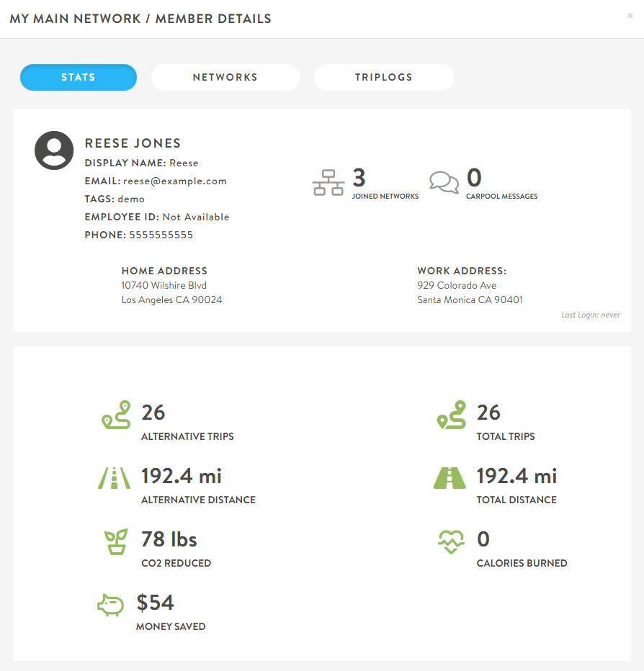Click Reese Jones profile avatar icon
The height and width of the screenshot is (671, 644).
tap(54, 150)
